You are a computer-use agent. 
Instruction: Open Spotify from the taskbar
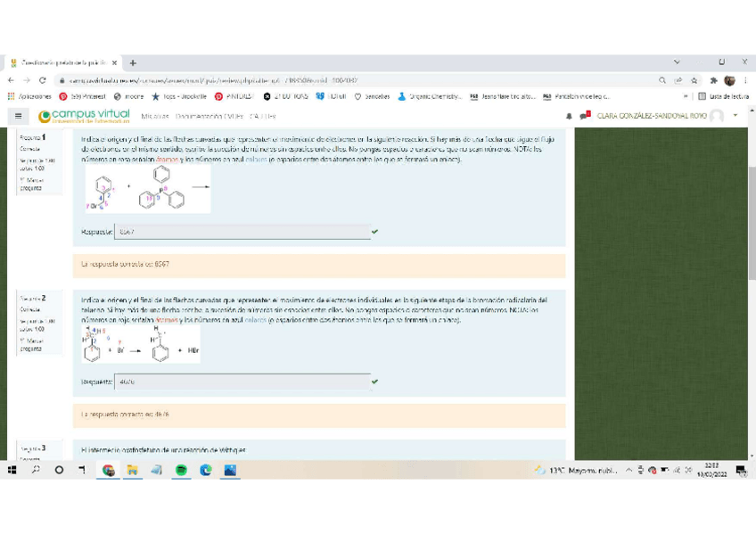tap(181, 470)
